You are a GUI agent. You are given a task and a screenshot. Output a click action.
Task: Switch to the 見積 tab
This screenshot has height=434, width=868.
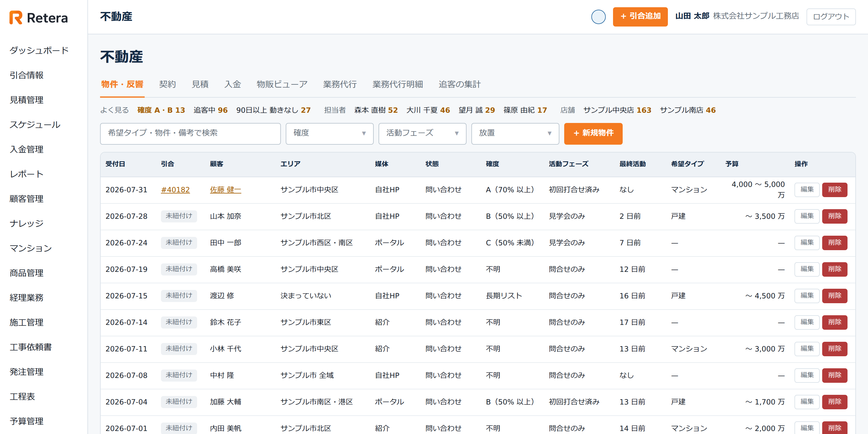(x=200, y=84)
